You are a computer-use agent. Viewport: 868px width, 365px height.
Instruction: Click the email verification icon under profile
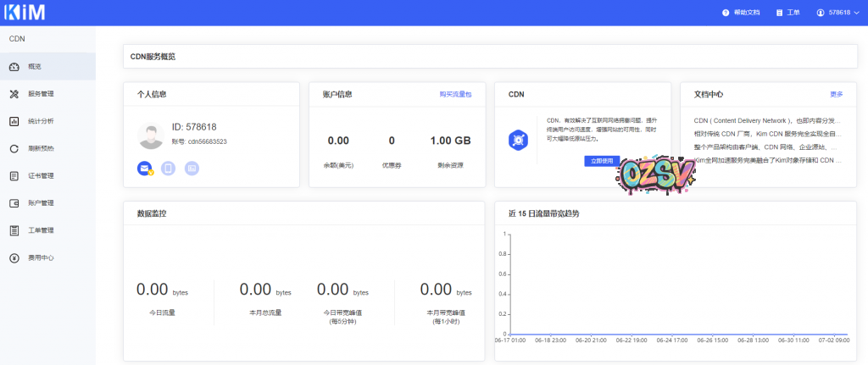click(x=144, y=169)
